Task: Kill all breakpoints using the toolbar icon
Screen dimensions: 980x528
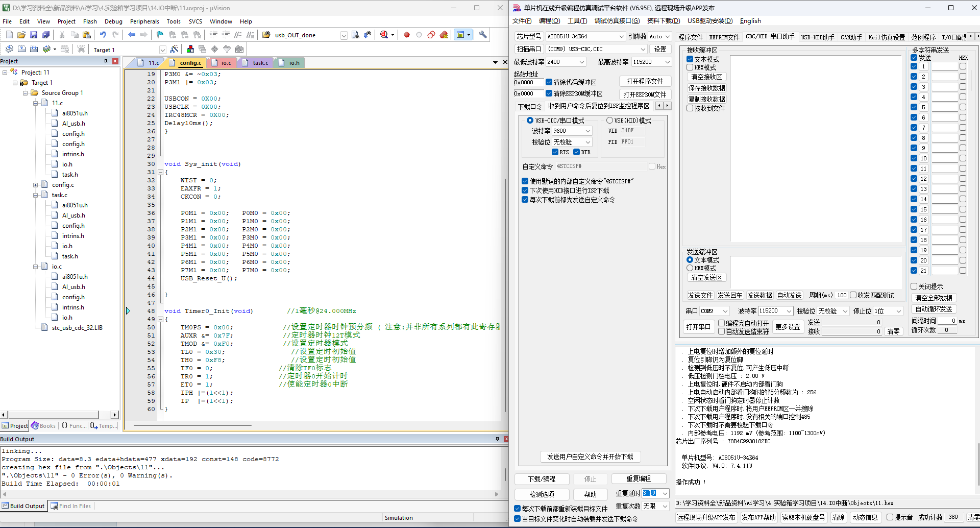Action: point(444,35)
